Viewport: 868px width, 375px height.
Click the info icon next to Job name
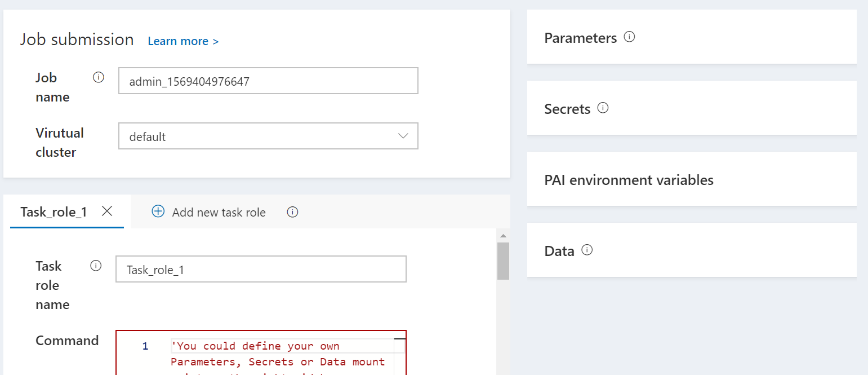click(99, 77)
